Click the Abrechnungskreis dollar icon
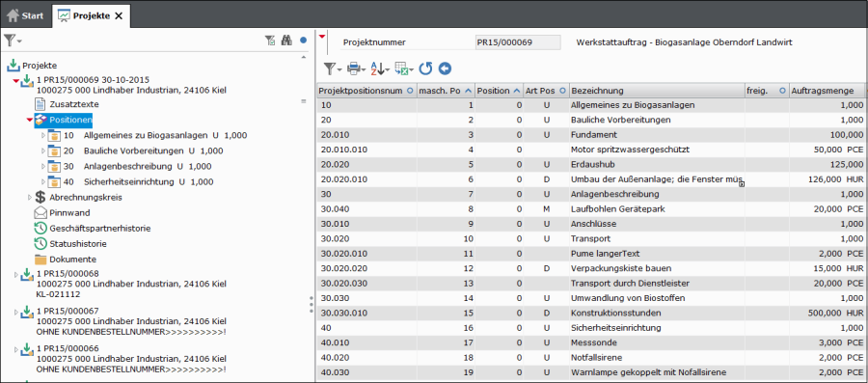The image size is (868, 383). pyautogui.click(x=41, y=197)
